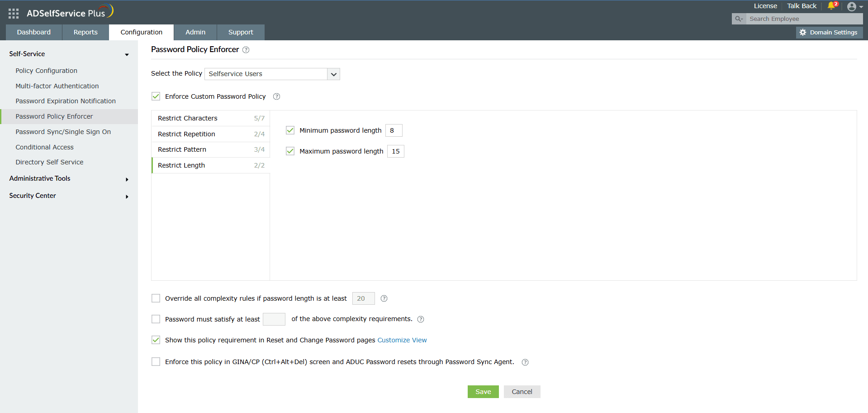
Task: Click the complexity requirements count field
Action: pyautogui.click(x=274, y=319)
